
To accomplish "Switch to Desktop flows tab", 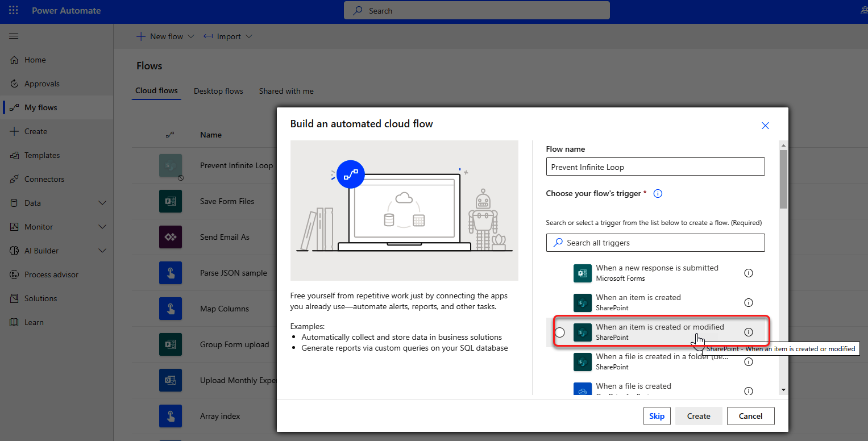I will (218, 91).
